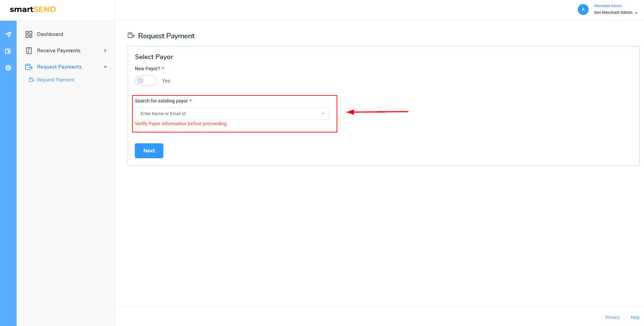Click the wallet icon in blue sidebar
The image size is (644, 326).
(x=8, y=51)
